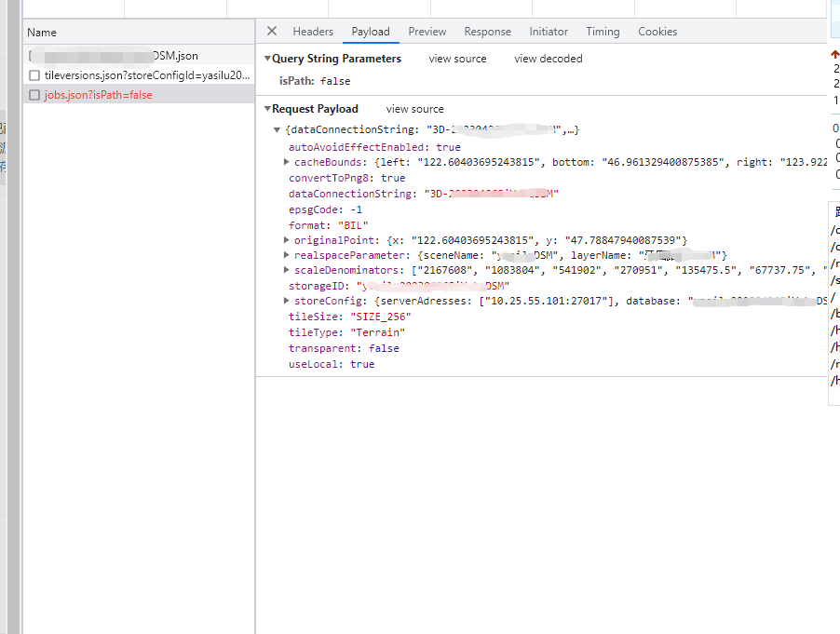840x634 pixels.
Task: Select the jobs.json?isPath=false request row
Action: click(139, 95)
